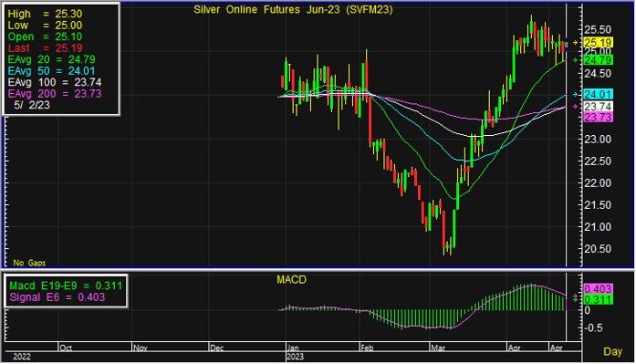Click the green 0.311 MACD value tag

tap(598, 300)
